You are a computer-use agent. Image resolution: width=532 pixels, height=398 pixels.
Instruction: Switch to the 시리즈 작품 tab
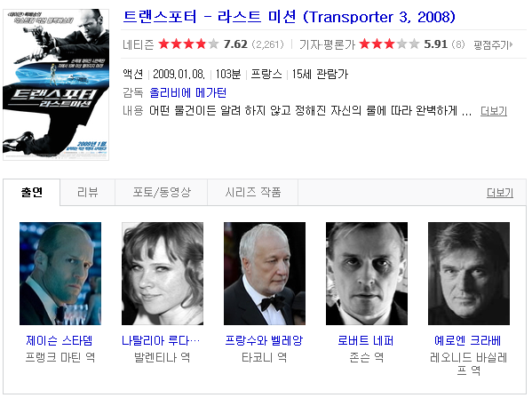(x=253, y=193)
